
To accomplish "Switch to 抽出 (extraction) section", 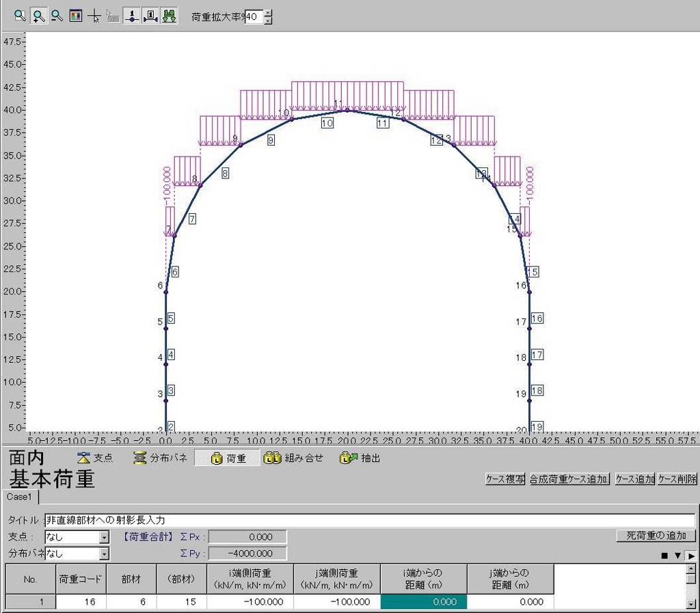I will pos(360,459).
